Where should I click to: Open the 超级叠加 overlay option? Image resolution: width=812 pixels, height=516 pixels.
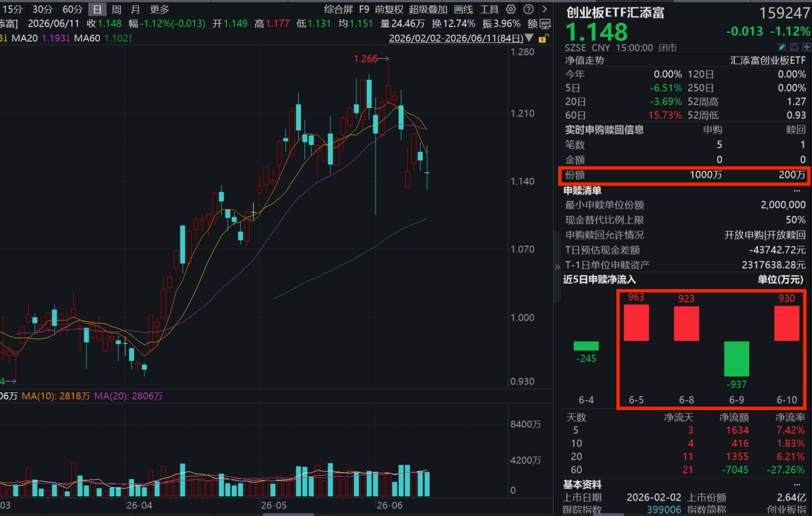428,10
